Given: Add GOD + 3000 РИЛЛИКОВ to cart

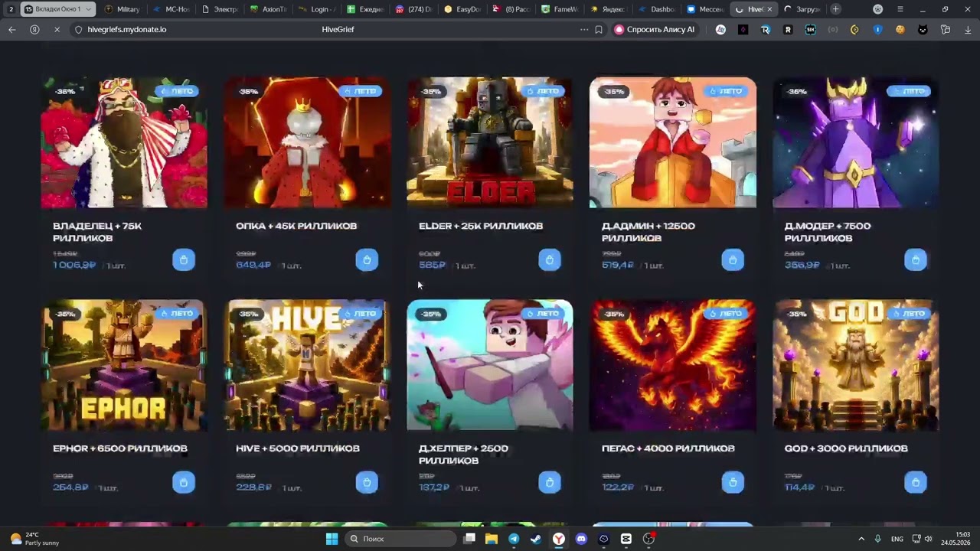Looking at the screenshot, I should coord(916,482).
